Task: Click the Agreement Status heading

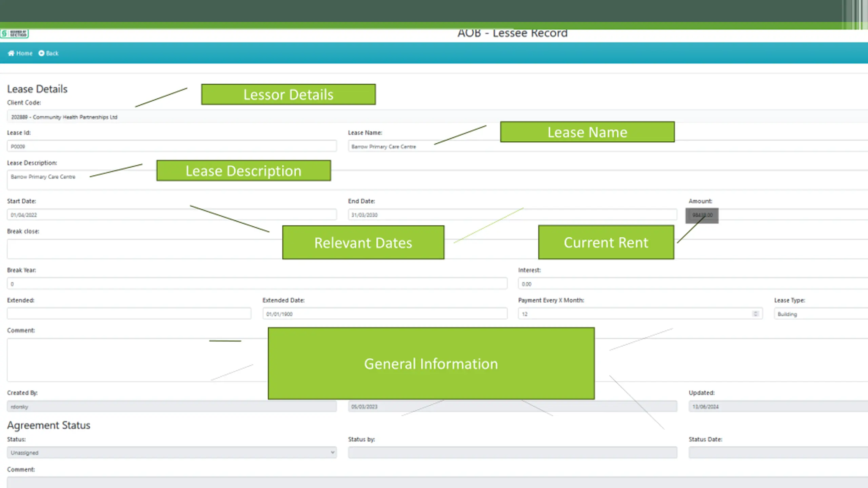Action: coord(48,425)
